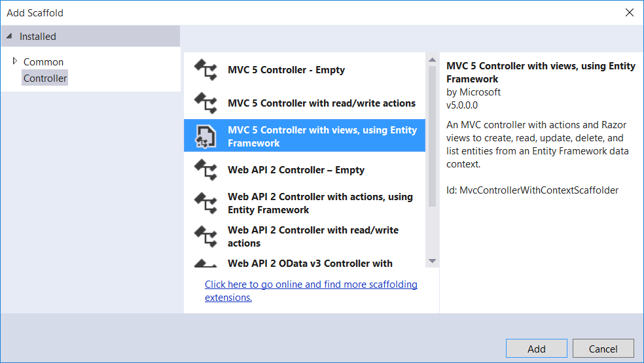Click icon for MVC 5 Controller with read/write actions
This screenshot has width=644, height=363.
(x=206, y=103)
